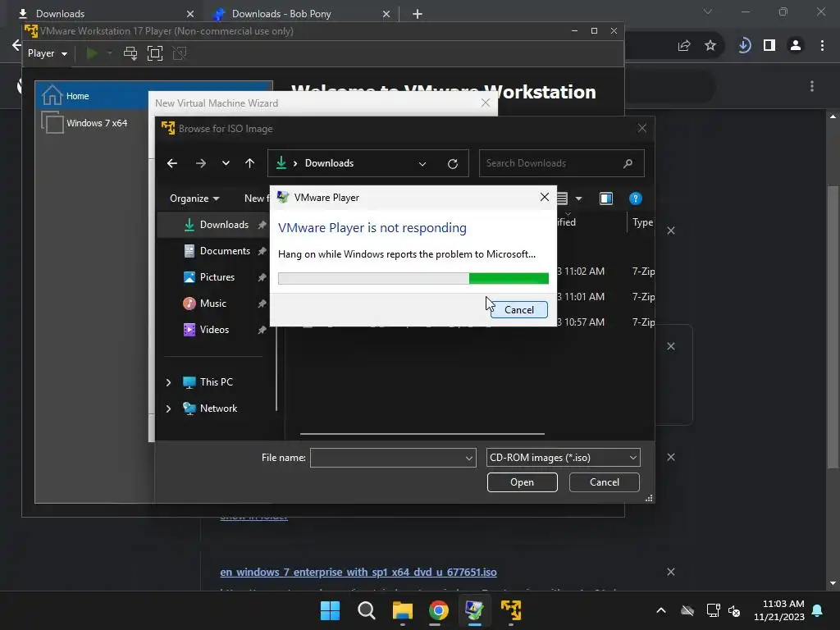
Task: Click Cancel in the Browse for ISO dialog
Action: pyautogui.click(x=605, y=482)
